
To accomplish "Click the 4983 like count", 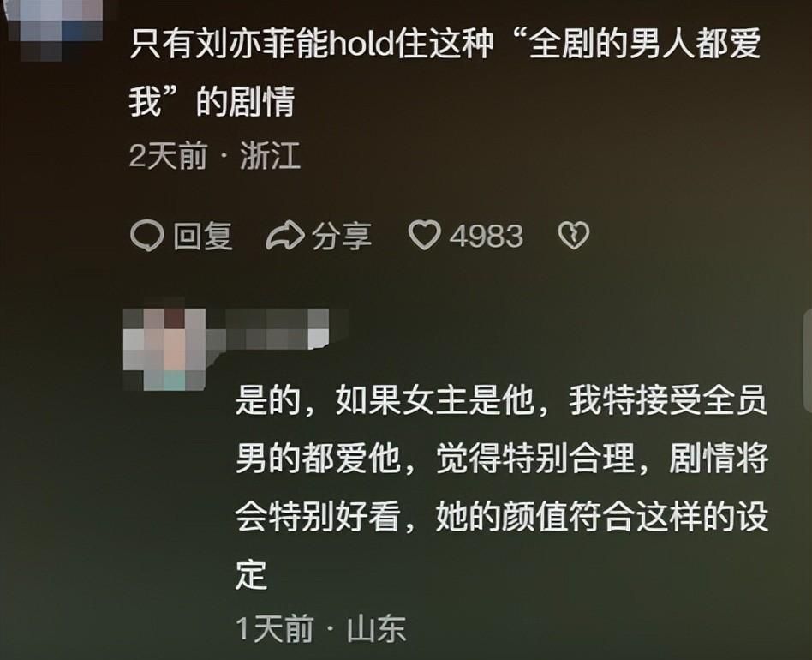I will click(487, 237).
